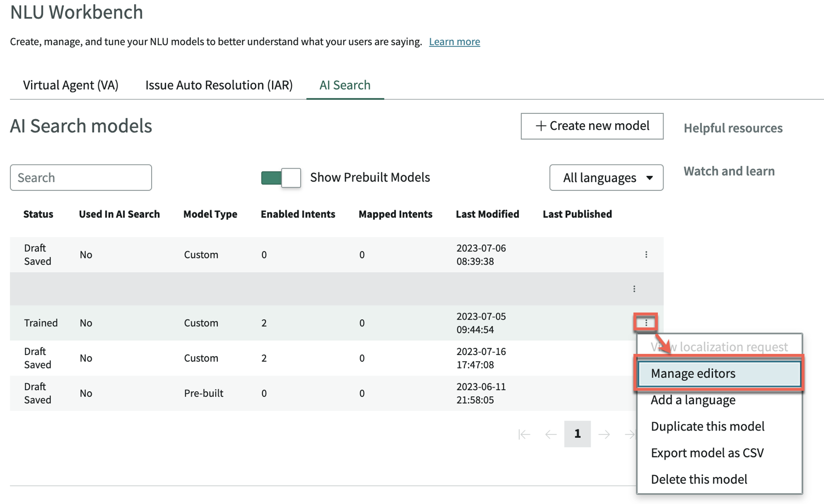824x504 pixels.
Task: Choose Add a language menu option
Action: point(693,400)
